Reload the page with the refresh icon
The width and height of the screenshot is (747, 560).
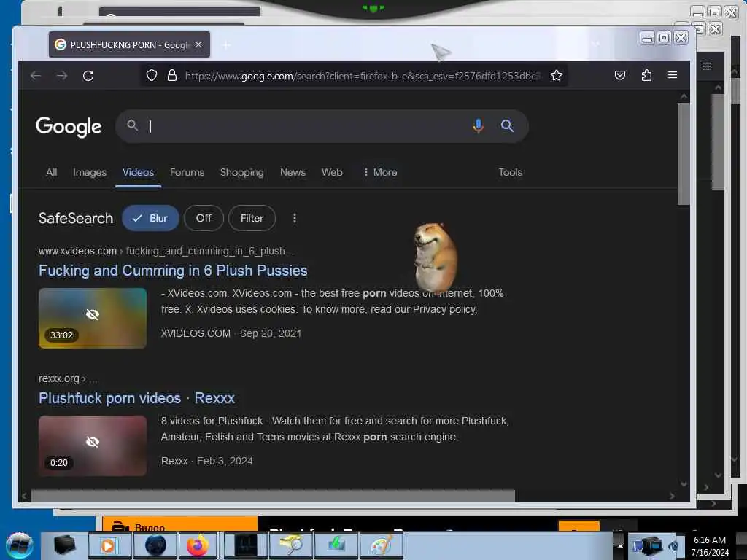point(88,76)
